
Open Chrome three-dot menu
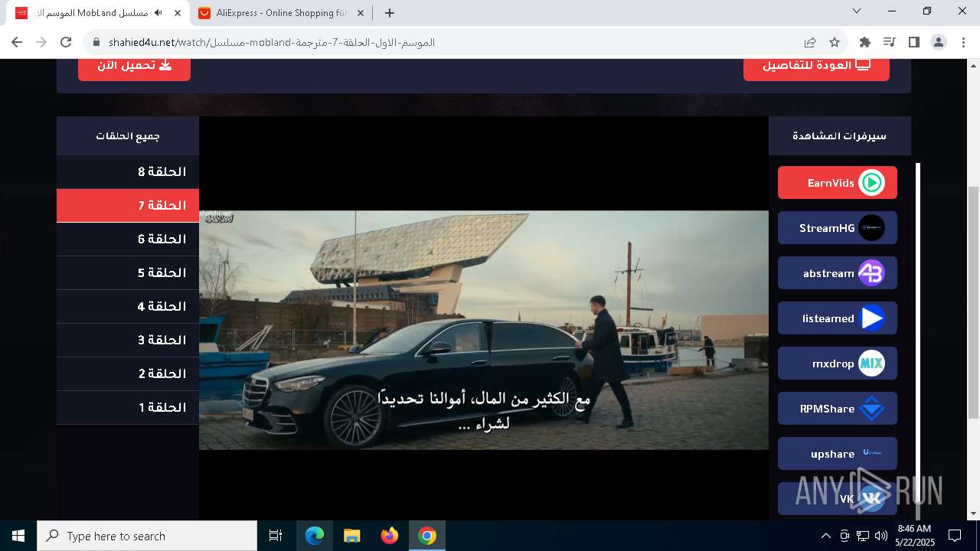[963, 42]
